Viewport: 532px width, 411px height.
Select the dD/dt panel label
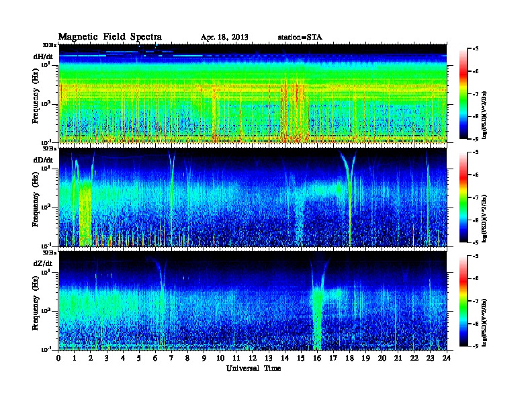[43, 160]
